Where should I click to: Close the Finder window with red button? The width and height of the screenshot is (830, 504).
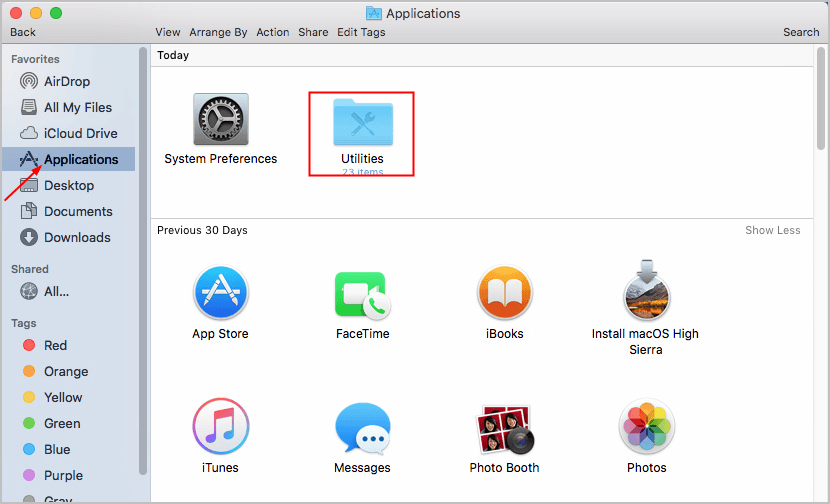pyautogui.click(x=16, y=13)
